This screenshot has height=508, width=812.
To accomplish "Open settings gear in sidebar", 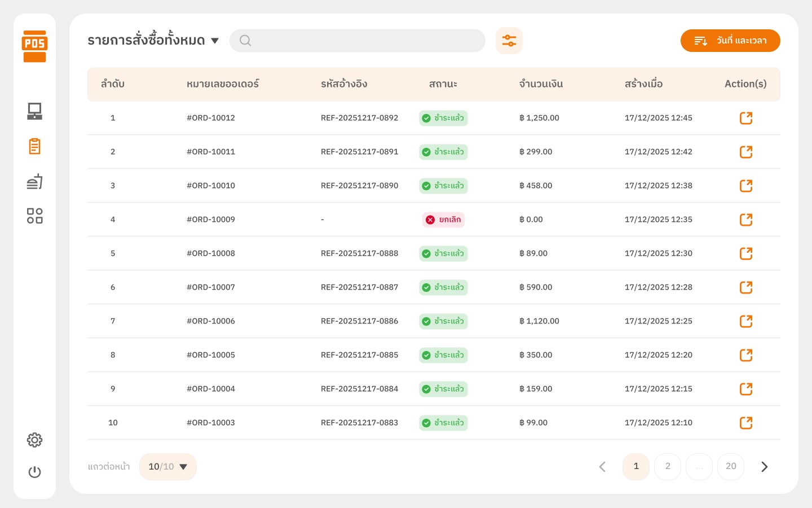I will pos(34,440).
